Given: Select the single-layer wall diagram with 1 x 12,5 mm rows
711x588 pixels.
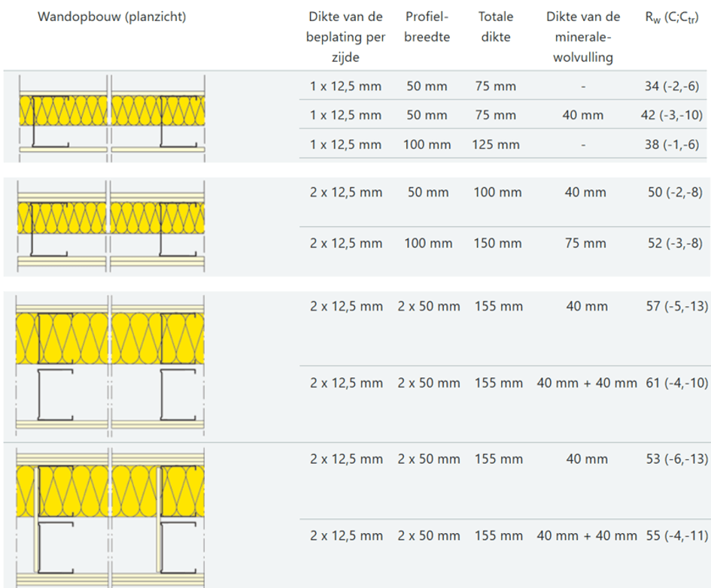Looking at the screenshot, I should [x=111, y=118].
